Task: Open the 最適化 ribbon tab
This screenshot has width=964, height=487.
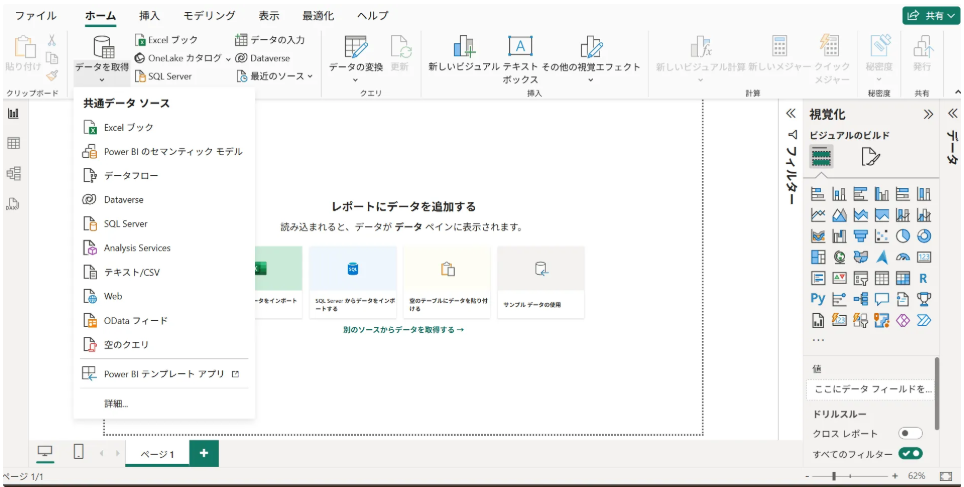Action: [318, 16]
